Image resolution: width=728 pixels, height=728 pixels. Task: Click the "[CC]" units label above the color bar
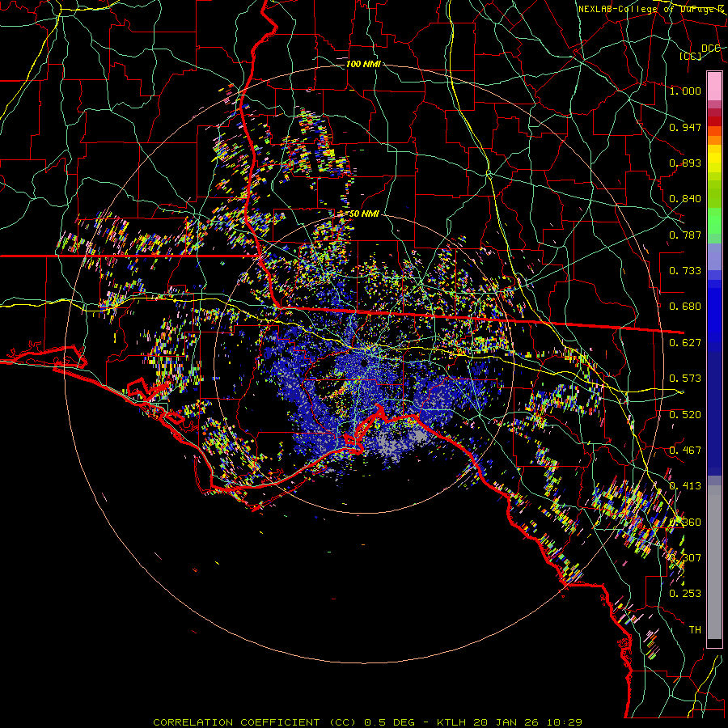(691, 56)
